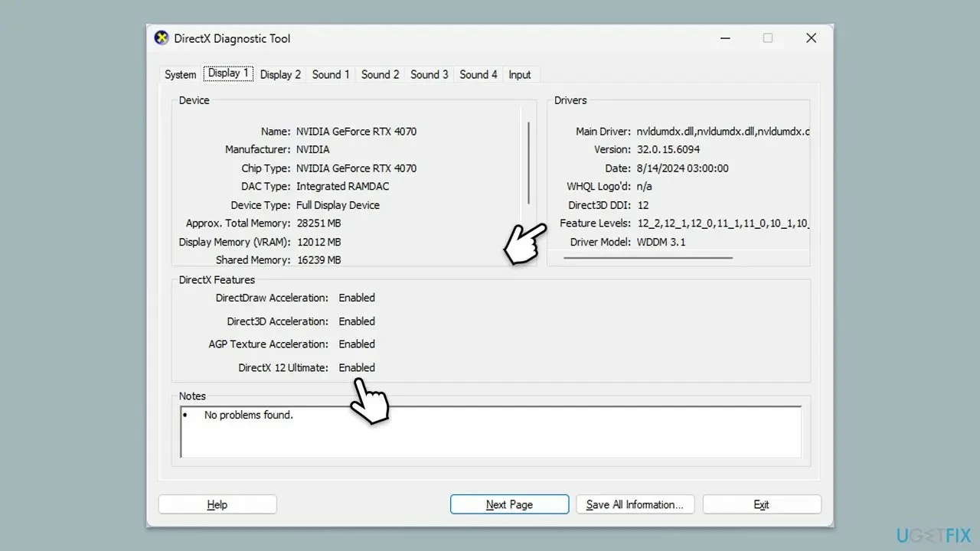Open the Display 2 tab
This screenshot has width=980, height=551.
coord(280,74)
